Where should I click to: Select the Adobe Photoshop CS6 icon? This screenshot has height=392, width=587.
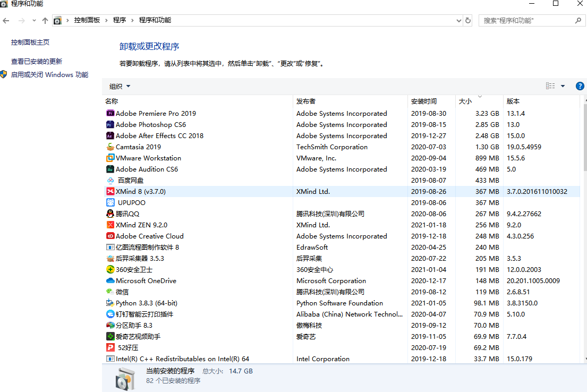pyautogui.click(x=110, y=124)
